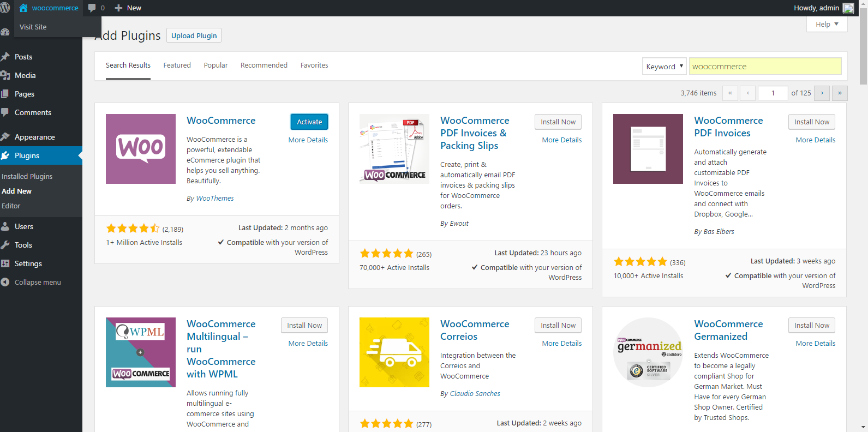Image resolution: width=868 pixels, height=432 pixels.
Task: Go to the previous page arrow
Action: [748, 93]
